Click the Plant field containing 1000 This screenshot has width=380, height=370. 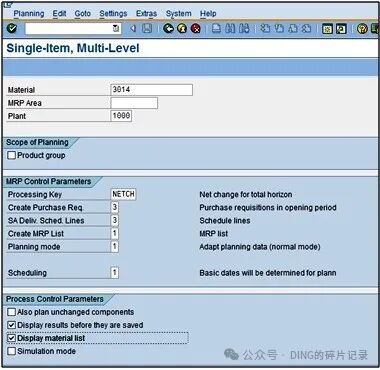(121, 116)
